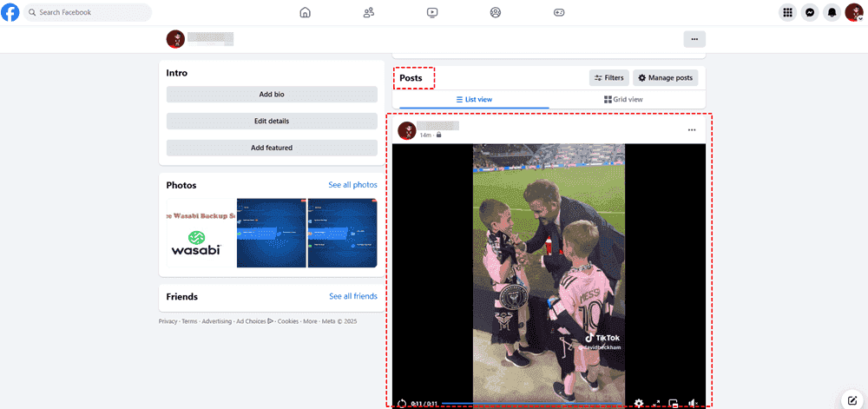
Task: Open the Privacy footer link
Action: (x=168, y=321)
